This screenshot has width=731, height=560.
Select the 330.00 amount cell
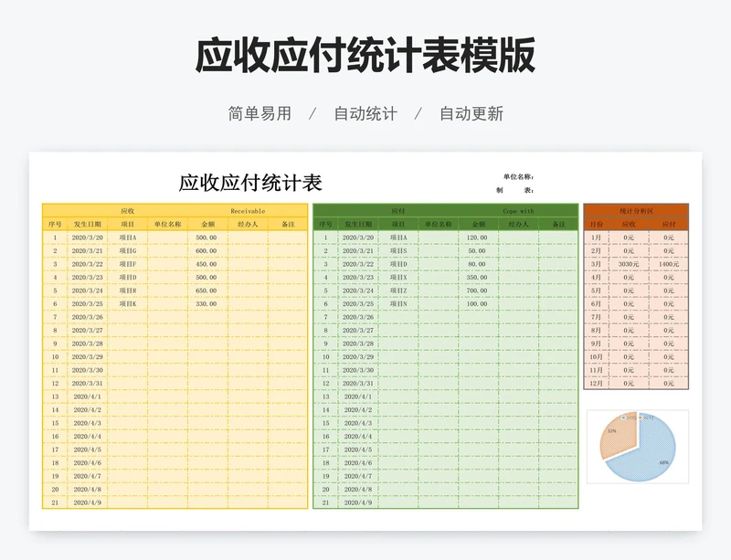[207, 303]
